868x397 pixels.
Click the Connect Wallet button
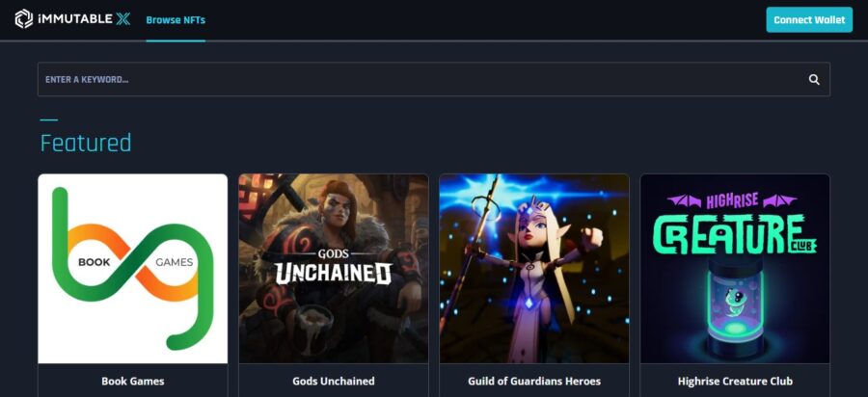(x=809, y=20)
